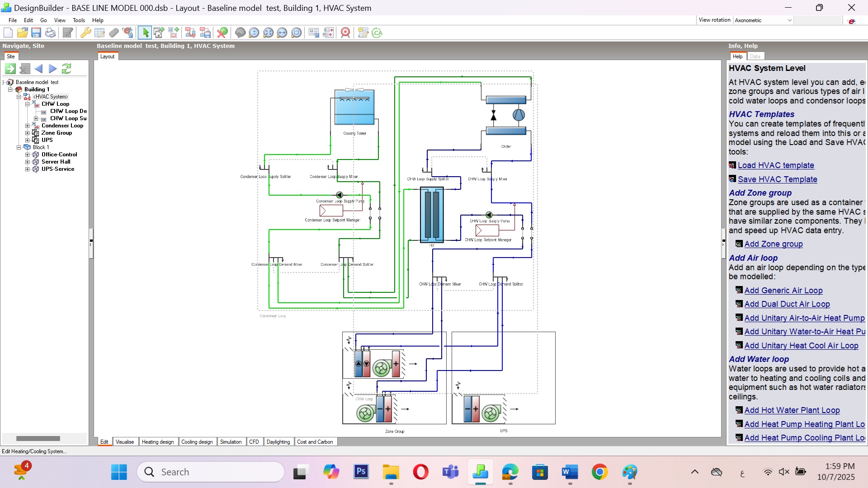Click the Print toolbar icon
The height and width of the screenshot is (488, 868).
pyautogui.click(x=51, y=33)
